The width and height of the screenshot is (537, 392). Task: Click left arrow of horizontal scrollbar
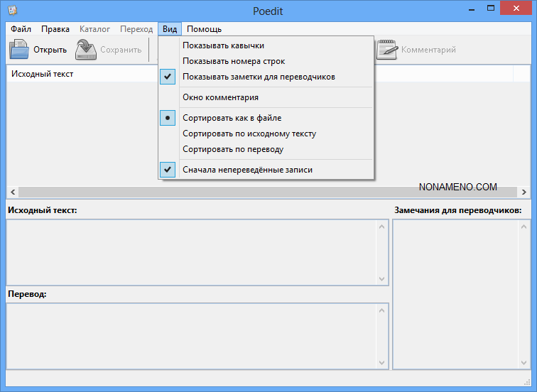12,192
